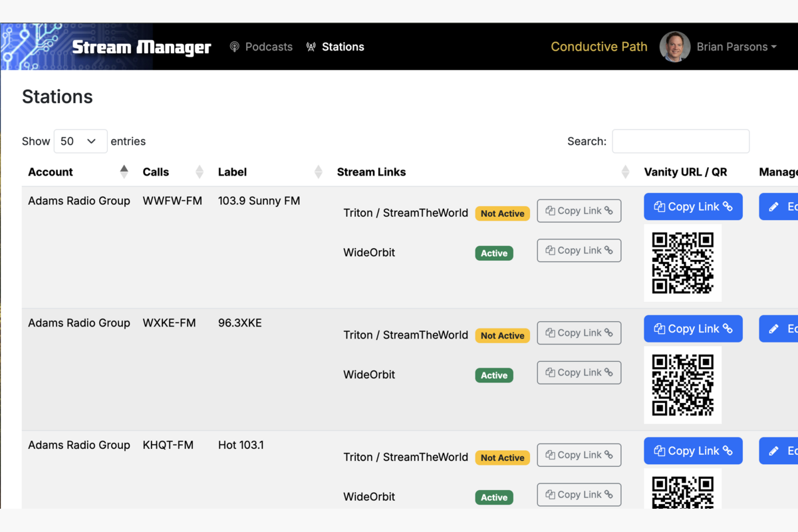The height and width of the screenshot is (532, 798).
Task: Open the Show entries dropdown set to 50
Action: coord(80,141)
